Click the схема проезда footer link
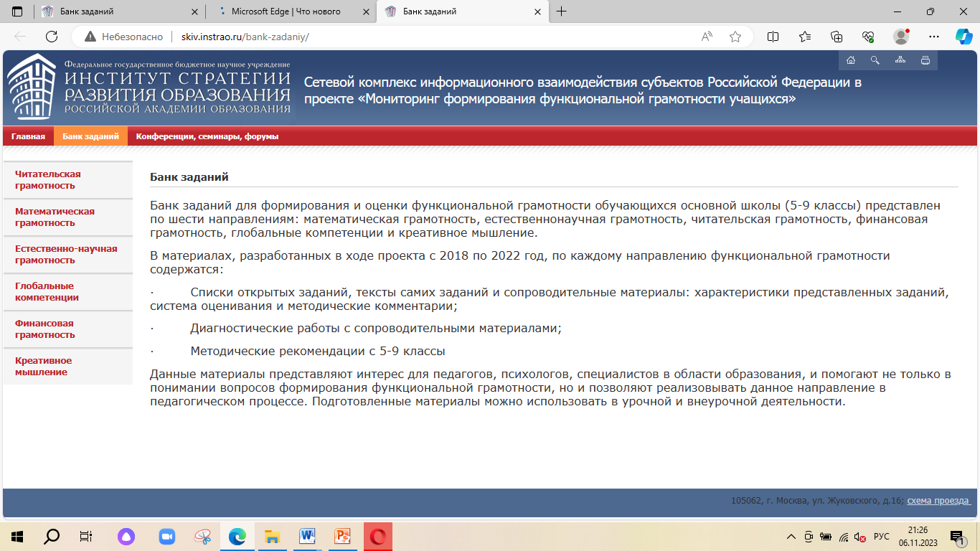Viewport: 980px width, 551px height. click(938, 501)
